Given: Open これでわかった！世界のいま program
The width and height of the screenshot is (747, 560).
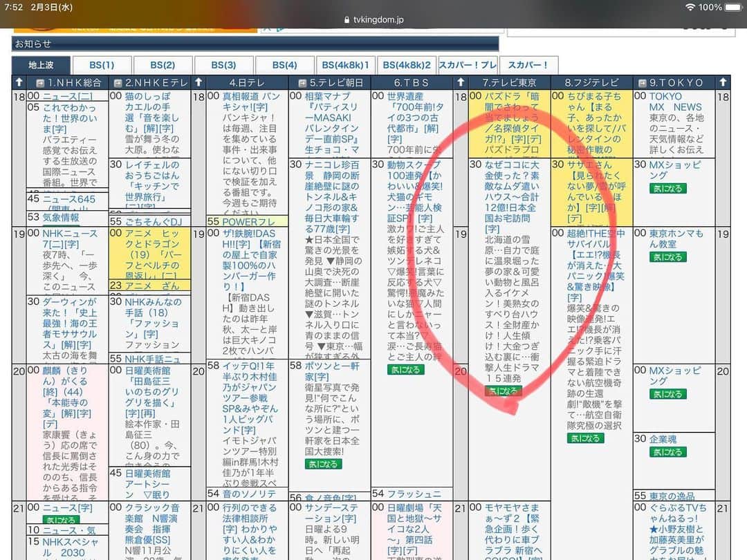Looking at the screenshot, I should pyautogui.click(x=70, y=118).
